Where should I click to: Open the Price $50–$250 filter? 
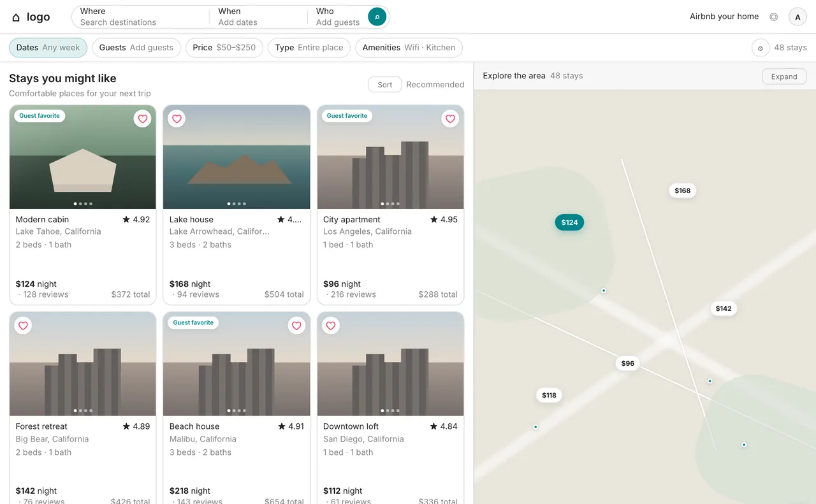[224, 48]
